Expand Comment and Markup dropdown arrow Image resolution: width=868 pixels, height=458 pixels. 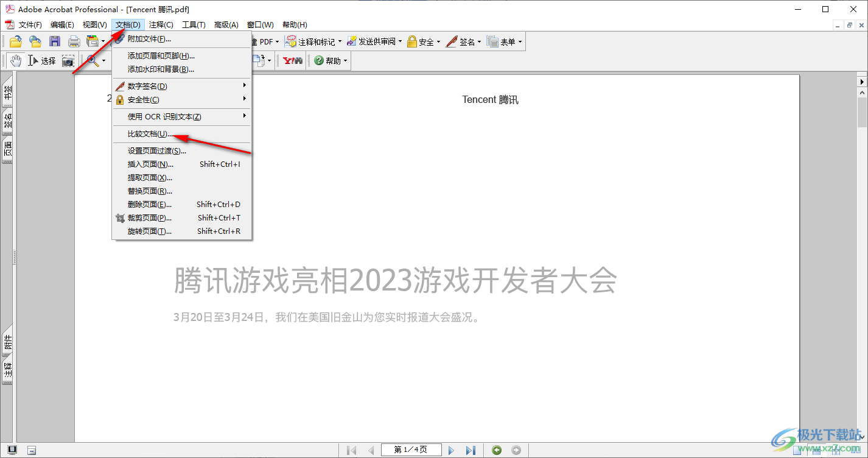tap(340, 42)
